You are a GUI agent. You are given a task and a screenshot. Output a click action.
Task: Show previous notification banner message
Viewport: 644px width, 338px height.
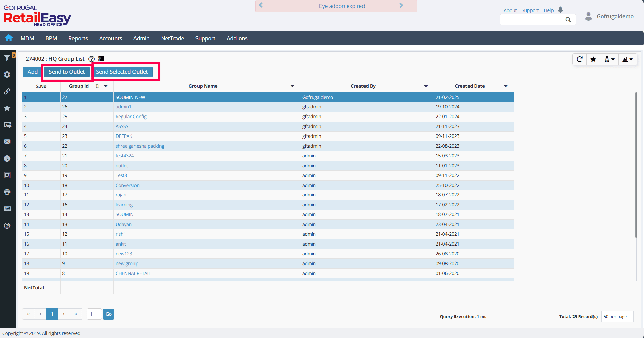tap(261, 5)
